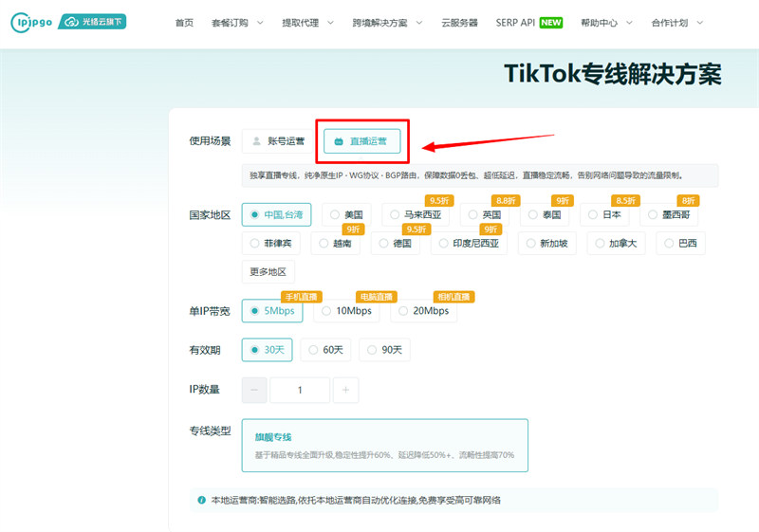The height and width of the screenshot is (532, 759).
Task: Select the 中国台湾 region radio
Action: (x=276, y=214)
